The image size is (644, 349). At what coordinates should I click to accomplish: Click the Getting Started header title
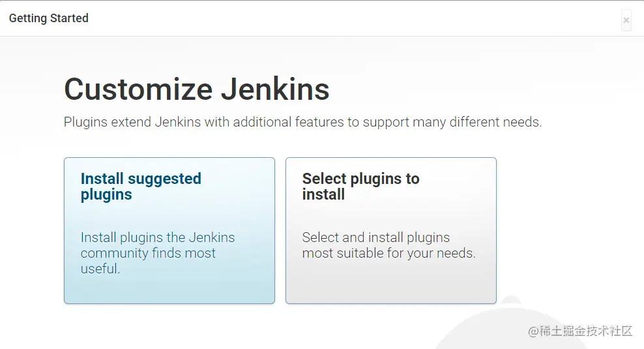pyautogui.click(x=49, y=18)
